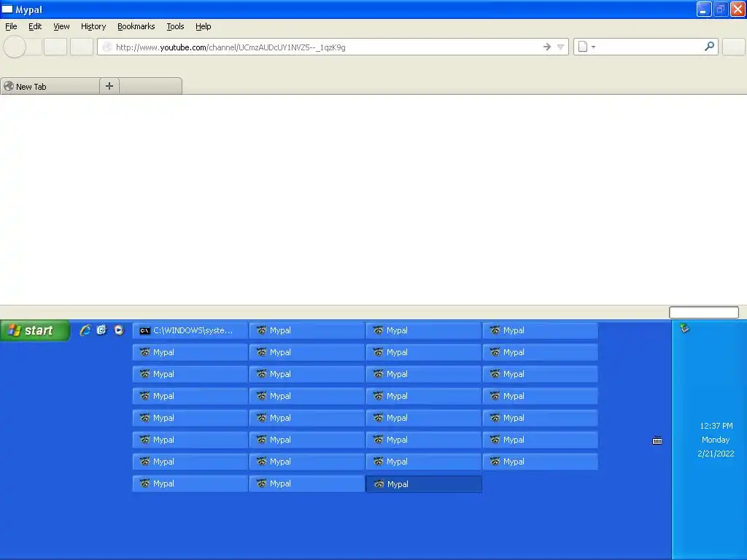The height and width of the screenshot is (560, 747).
Task: Click the magnifier search icon
Action: click(x=709, y=46)
